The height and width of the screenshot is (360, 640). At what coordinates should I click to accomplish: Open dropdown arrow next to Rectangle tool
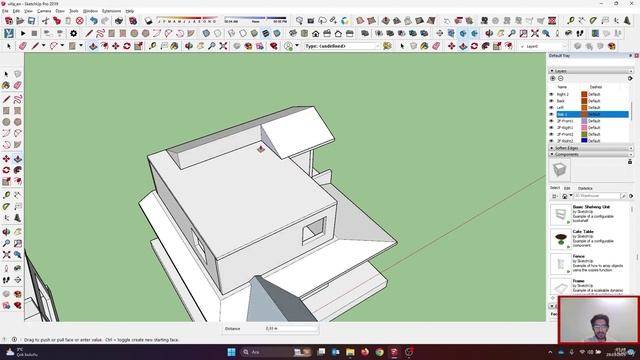(81, 46)
